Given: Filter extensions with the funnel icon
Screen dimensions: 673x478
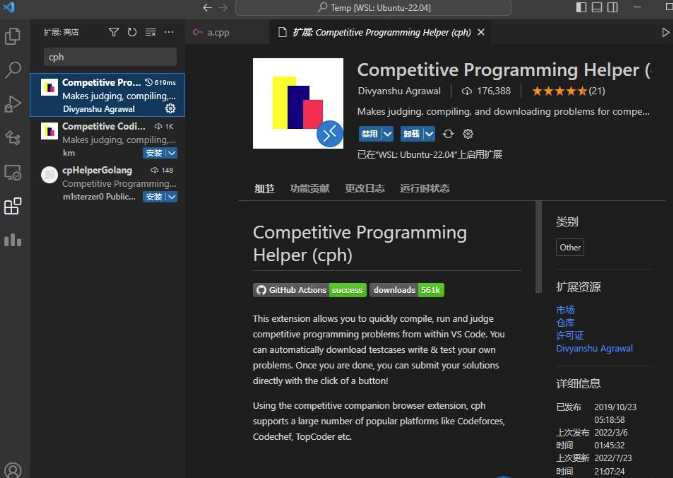Looking at the screenshot, I should point(114,32).
